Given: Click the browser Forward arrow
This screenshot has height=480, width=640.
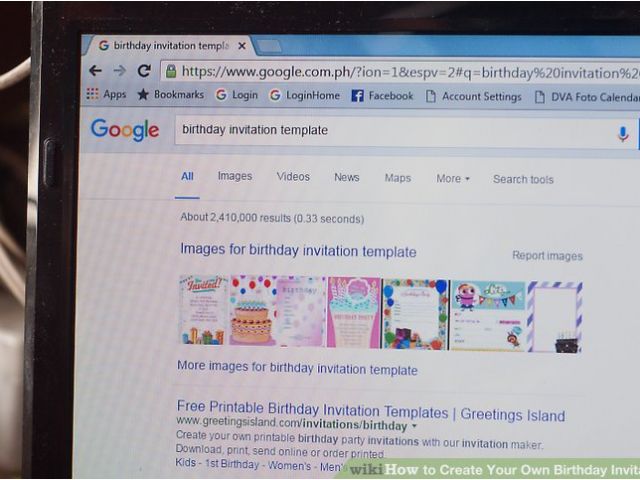Looking at the screenshot, I should pyautogui.click(x=119, y=71).
